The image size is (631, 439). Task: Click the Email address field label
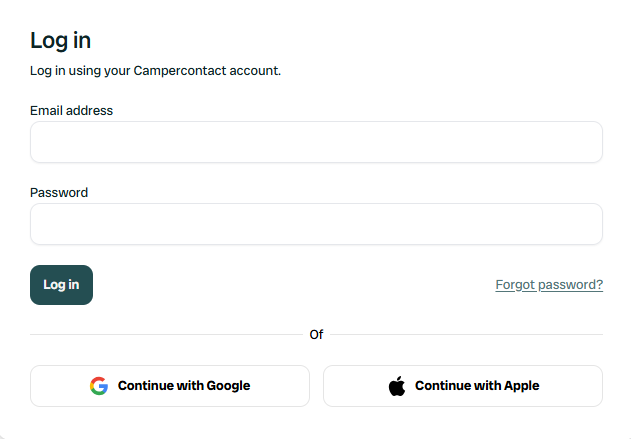(x=71, y=110)
